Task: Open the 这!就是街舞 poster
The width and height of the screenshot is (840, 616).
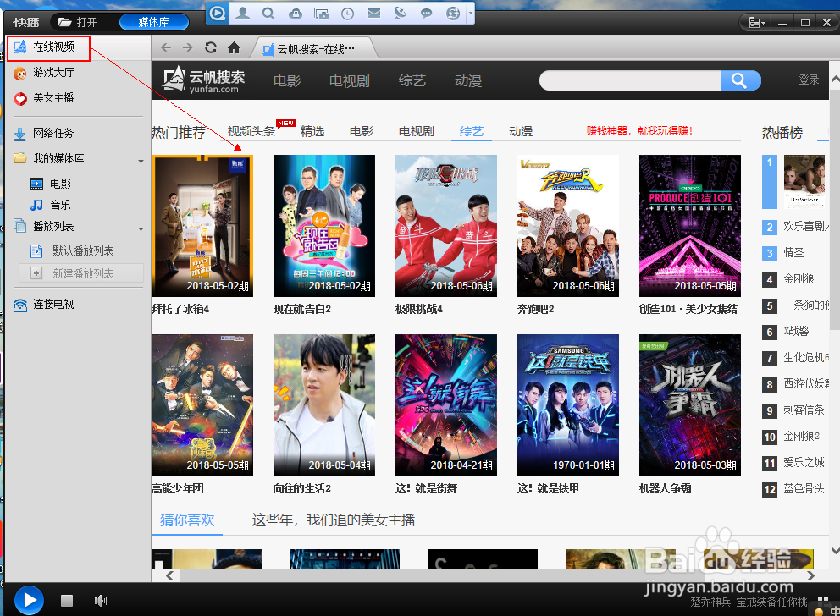Action: point(446,405)
